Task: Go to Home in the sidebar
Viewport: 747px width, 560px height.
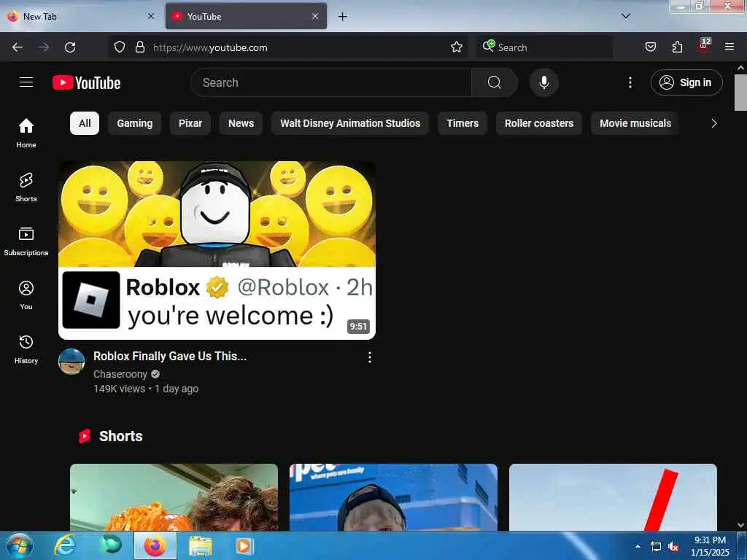Action: [x=26, y=133]
